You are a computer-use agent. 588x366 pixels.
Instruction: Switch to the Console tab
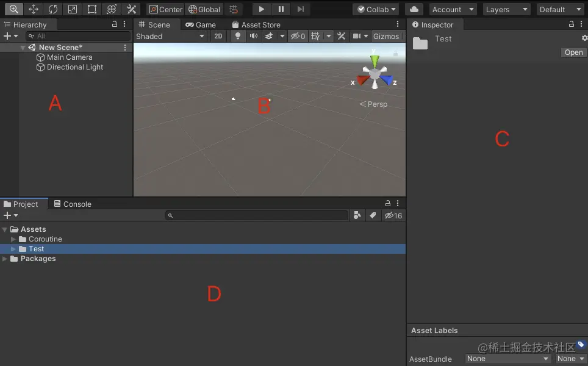73,204
